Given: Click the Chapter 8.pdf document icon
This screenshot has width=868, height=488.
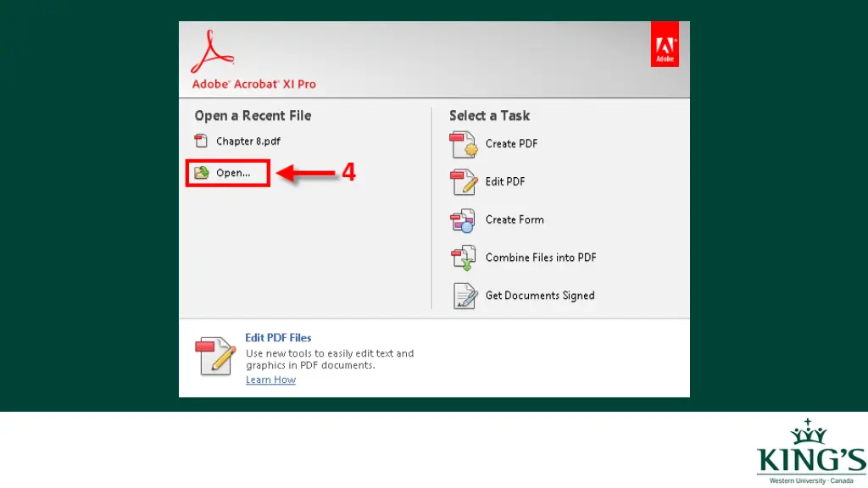Looking at the screenshot, I should click(201, 141).
